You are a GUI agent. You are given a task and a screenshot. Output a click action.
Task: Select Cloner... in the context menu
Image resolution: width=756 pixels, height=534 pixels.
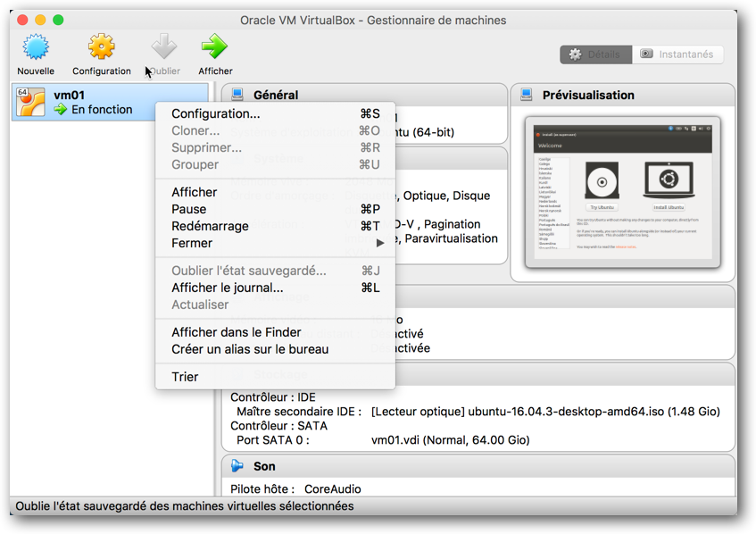275,130
